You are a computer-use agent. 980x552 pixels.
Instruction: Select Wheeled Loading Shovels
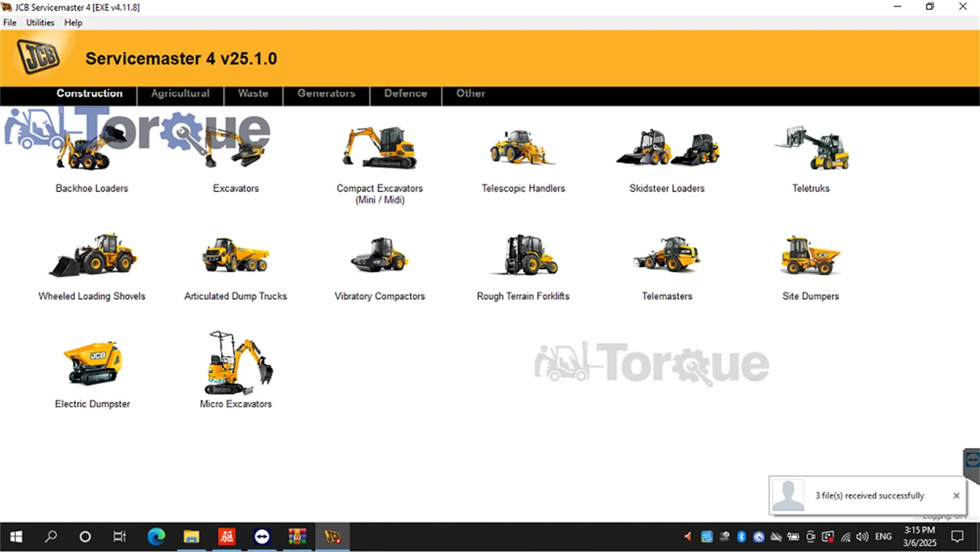91,268
